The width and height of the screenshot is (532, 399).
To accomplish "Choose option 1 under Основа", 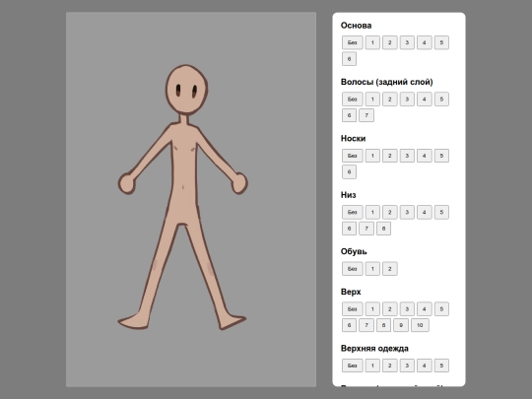I will pyautogui.click(x=372, y=42).
